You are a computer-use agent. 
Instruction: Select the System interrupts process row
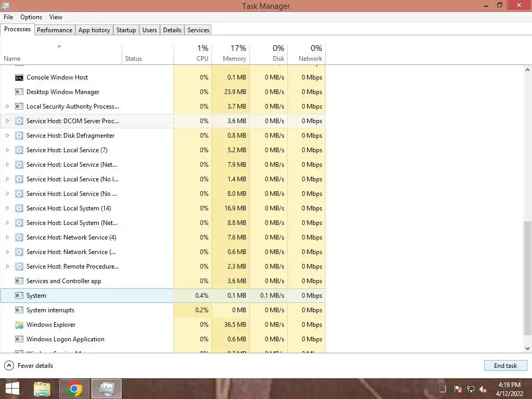tap(163, 310)
